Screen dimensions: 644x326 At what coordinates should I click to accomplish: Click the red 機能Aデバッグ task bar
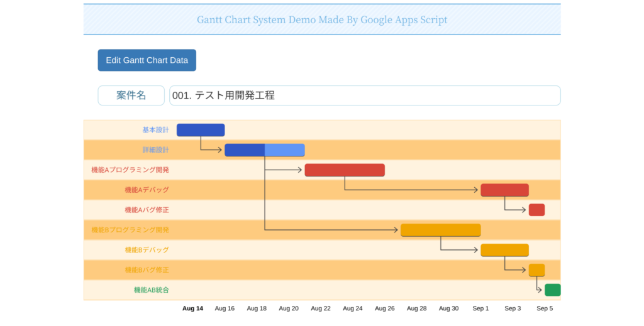coord(504,190)
